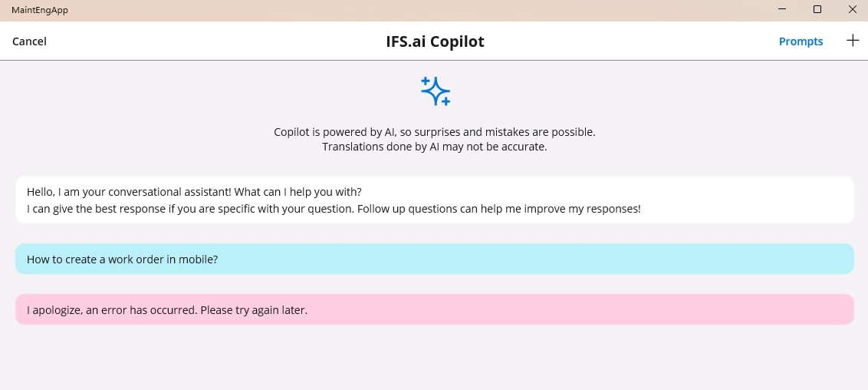
Task: Click the blank title bar area right of MaintEngApp
Action: click(x=383, y=10)
